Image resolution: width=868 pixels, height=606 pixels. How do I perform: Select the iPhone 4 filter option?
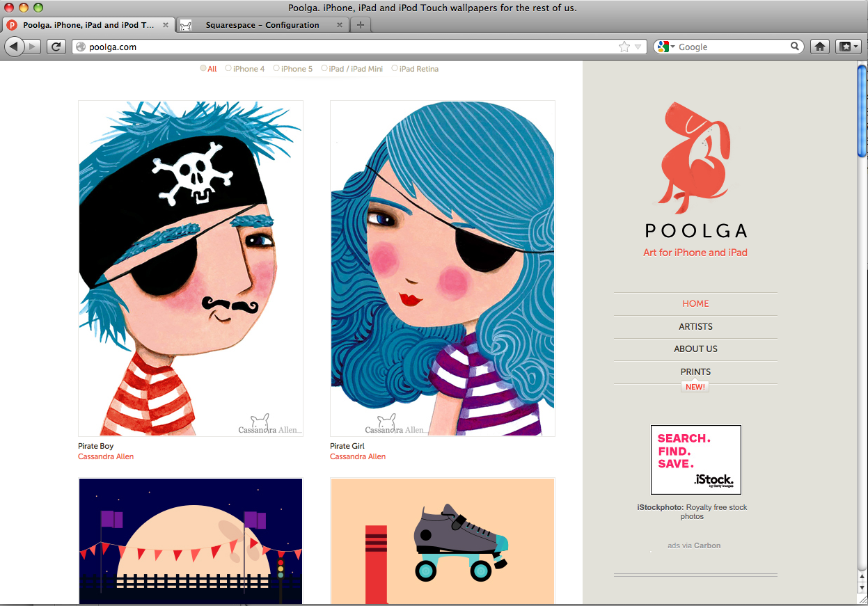pyautogui.click(x=244, y=69)
